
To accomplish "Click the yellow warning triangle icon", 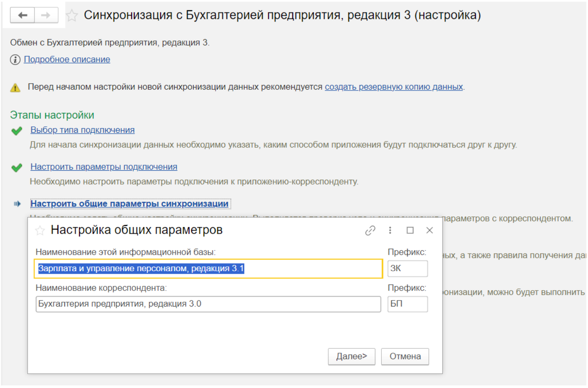I will (15, 88).
